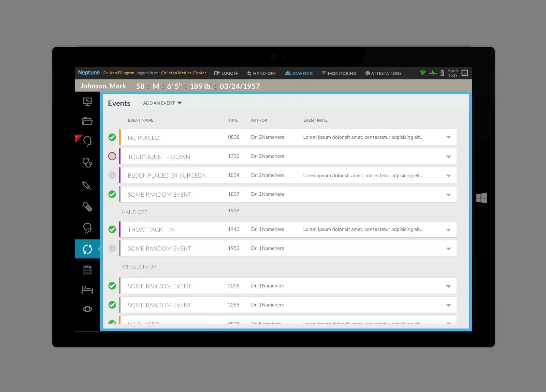Toggle the red status circle for TOURNIQUET – DOWN
Viewport: 546px width, 392px height.
(x=112, y=156)
